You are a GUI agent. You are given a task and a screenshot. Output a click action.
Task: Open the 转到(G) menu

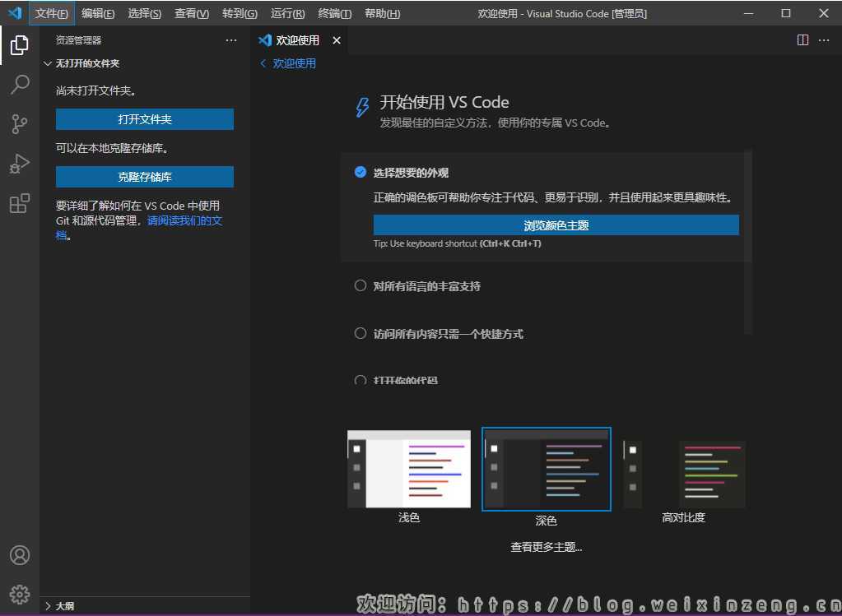[x=240, y=13]
